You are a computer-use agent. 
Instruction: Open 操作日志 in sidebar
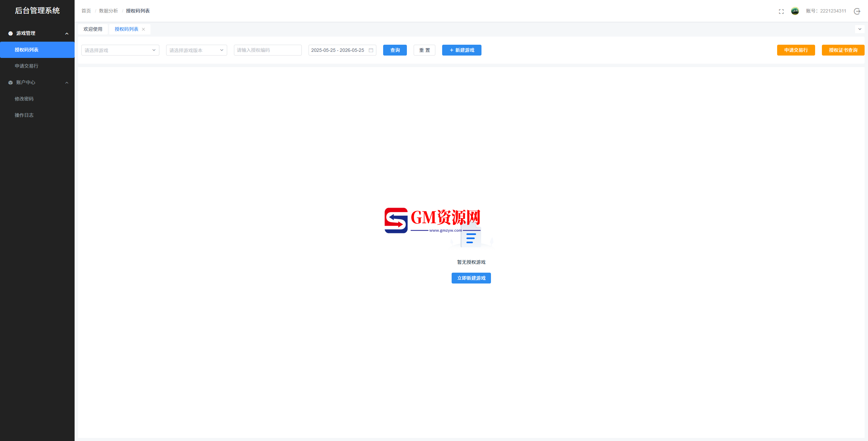(37, 115)
